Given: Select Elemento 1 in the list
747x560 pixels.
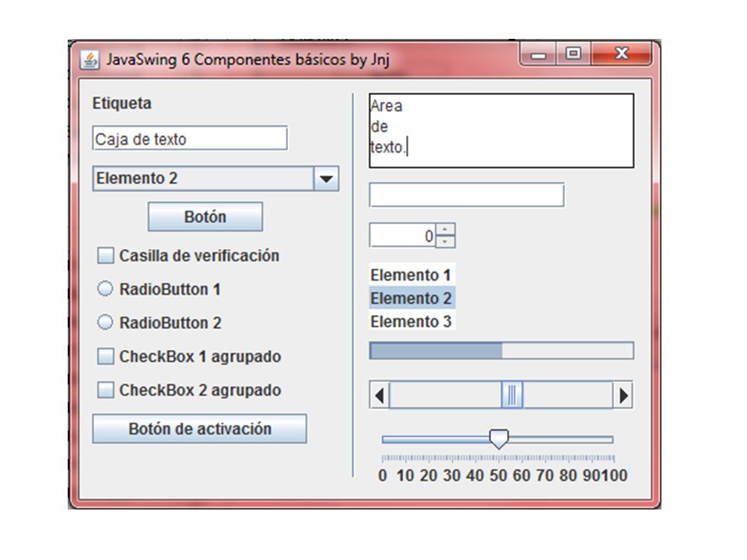Looking at the screenshot, I should tap(412, 275).
